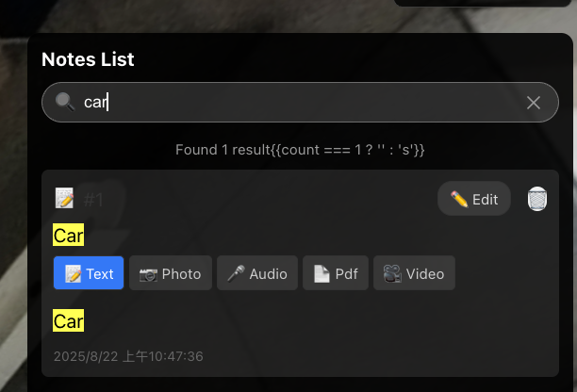Click the pencil icon in Edit button
This screenshot has width=577, height=392.
(459, 199)
